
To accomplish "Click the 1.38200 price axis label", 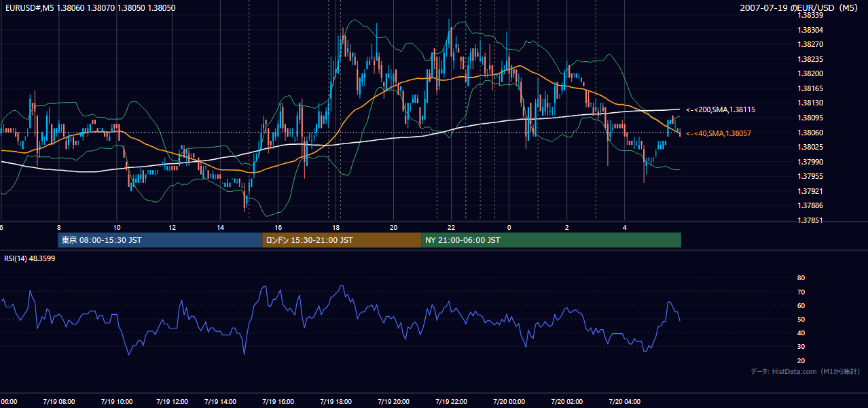I will (x=812, y=73).
